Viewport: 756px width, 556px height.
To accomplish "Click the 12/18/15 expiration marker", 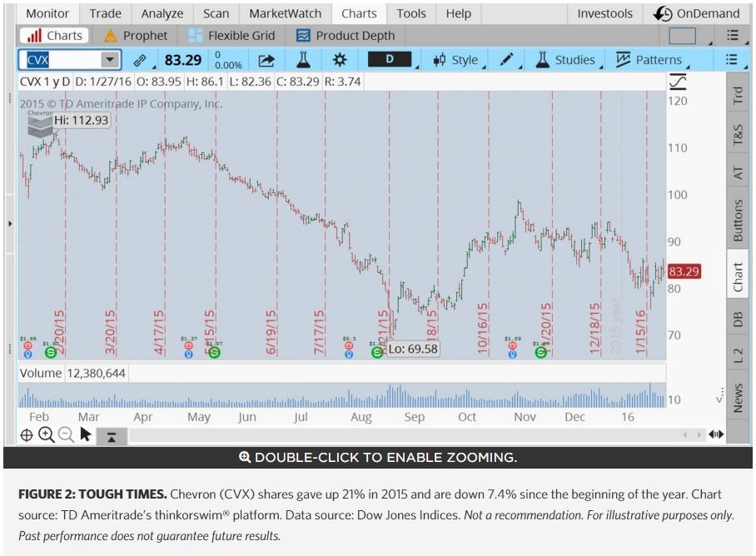I will click(595, 329).
